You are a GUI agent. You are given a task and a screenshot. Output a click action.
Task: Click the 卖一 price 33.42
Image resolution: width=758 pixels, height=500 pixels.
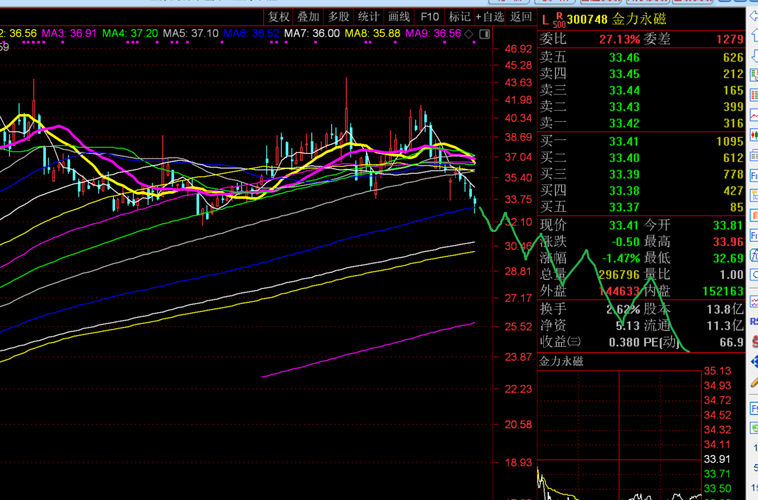tap(624, 124)
